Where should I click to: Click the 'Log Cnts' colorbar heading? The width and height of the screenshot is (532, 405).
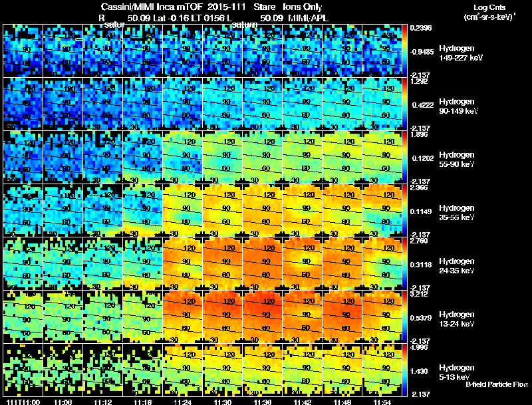pyautogui.click(x=489, y=7)
